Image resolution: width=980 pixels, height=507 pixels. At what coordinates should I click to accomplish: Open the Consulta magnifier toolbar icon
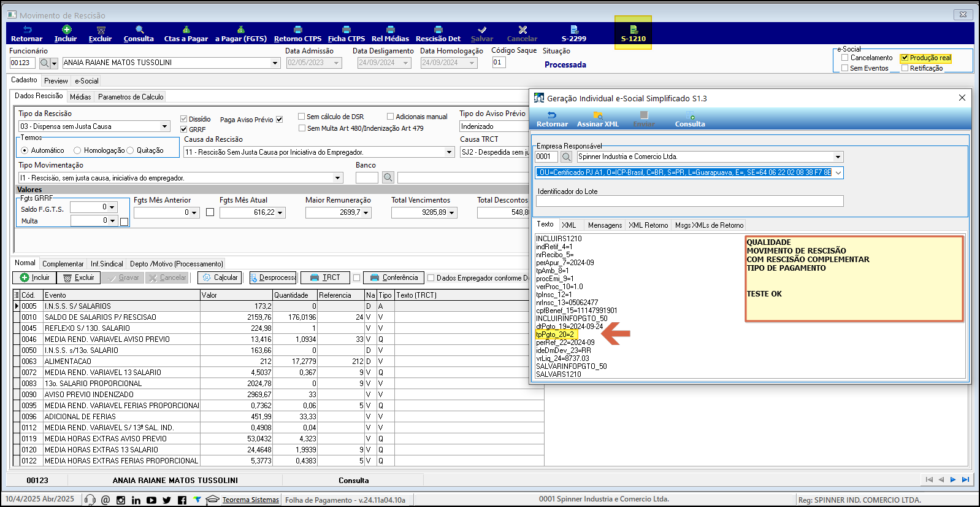139,34
